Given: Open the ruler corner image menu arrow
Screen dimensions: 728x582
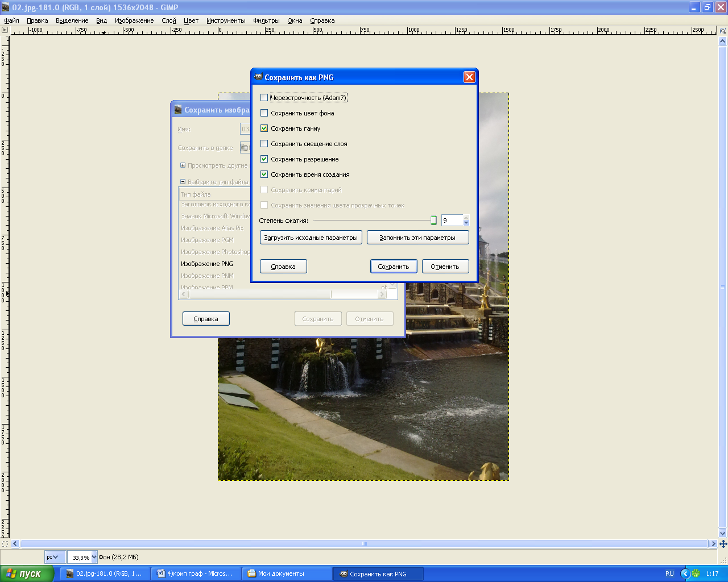Looking at the screenshot, I should pos(5,30).
